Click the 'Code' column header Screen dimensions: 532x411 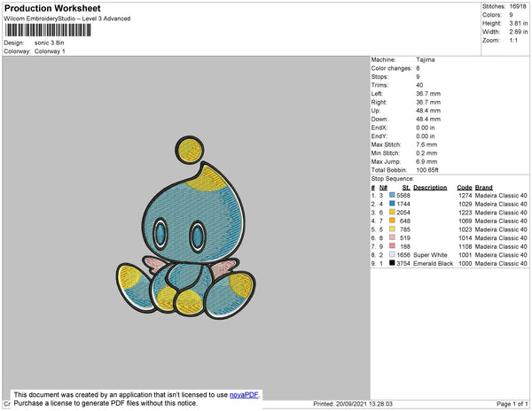(465, 188)
